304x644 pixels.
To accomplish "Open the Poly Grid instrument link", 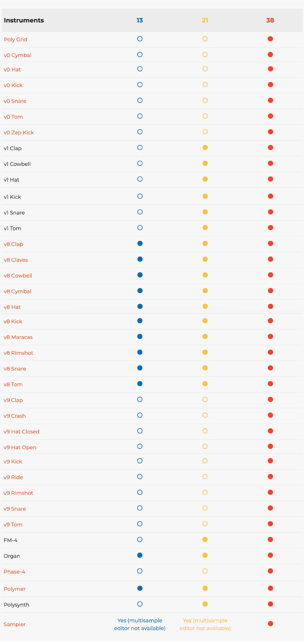I will pos(15,39).
